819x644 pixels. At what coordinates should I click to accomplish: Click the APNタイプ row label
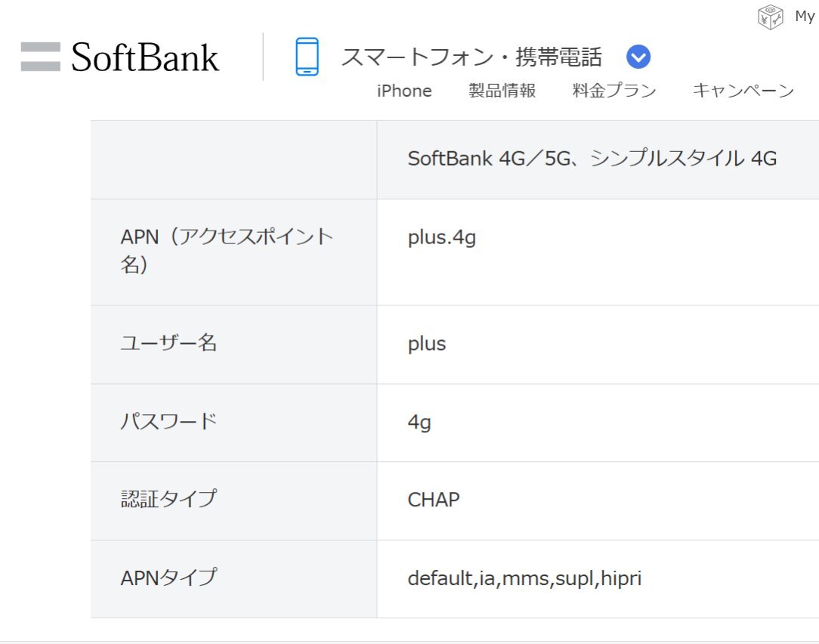coord(168,578)
